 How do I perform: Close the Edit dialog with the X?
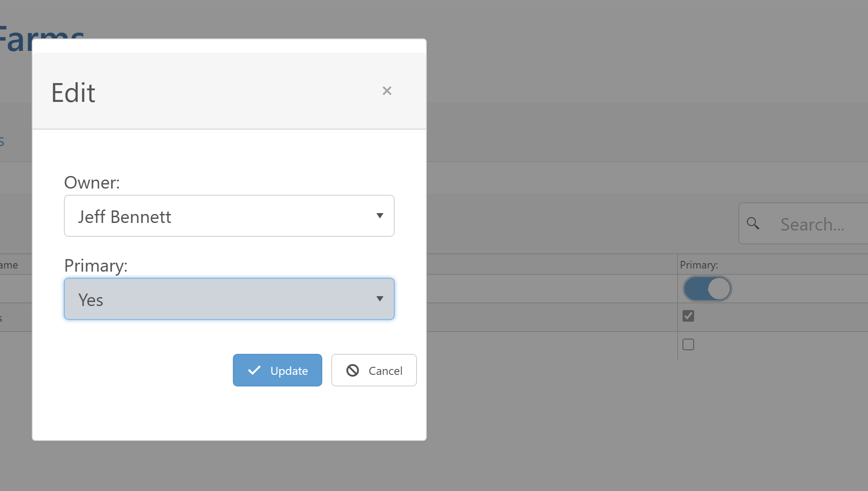[387, 91]
